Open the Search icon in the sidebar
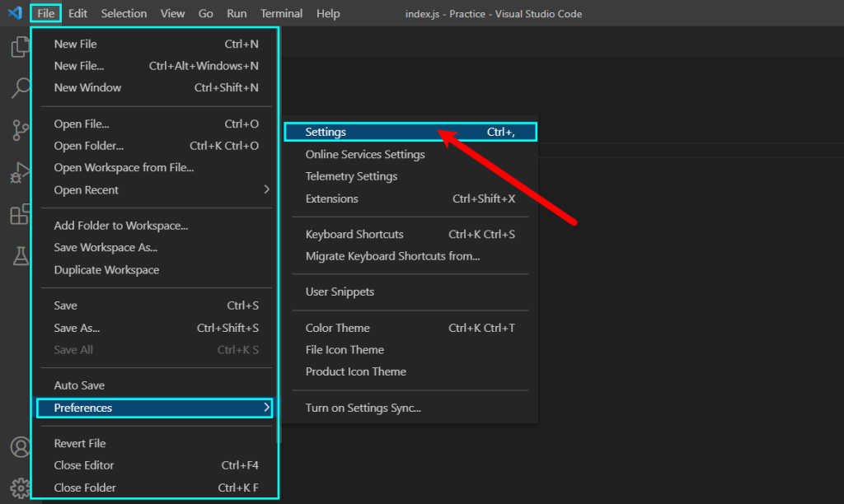The height and width of the screenshot is (504, 844). tap(19, 88)
